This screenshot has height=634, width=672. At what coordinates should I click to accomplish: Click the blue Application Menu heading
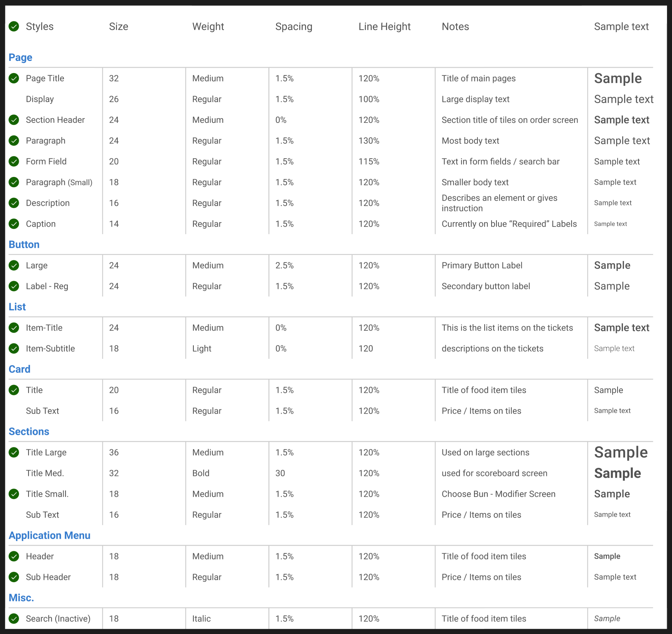point(49,535)
